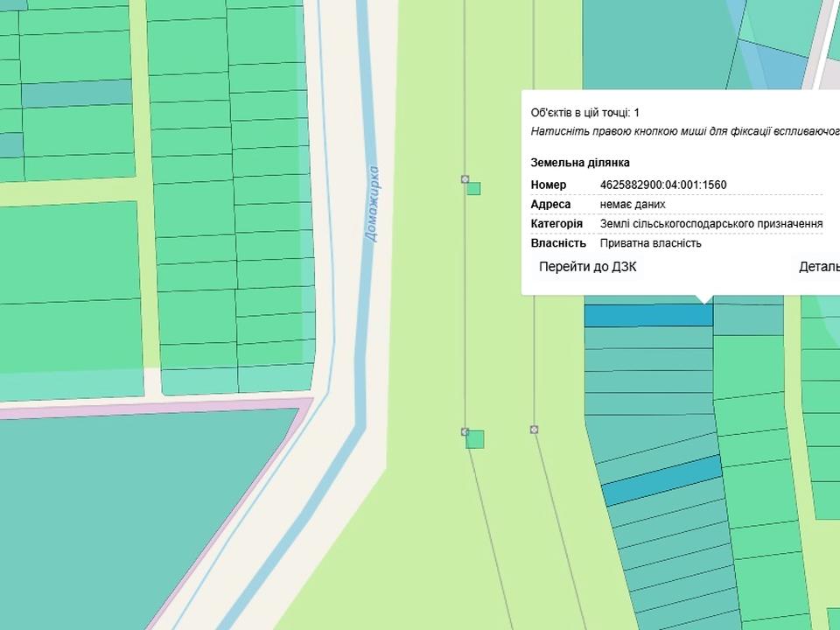Viewport: 840px width, 630px height.
Task: Click the 'Перейти до ДЗК' button
Action: [587, 267]
